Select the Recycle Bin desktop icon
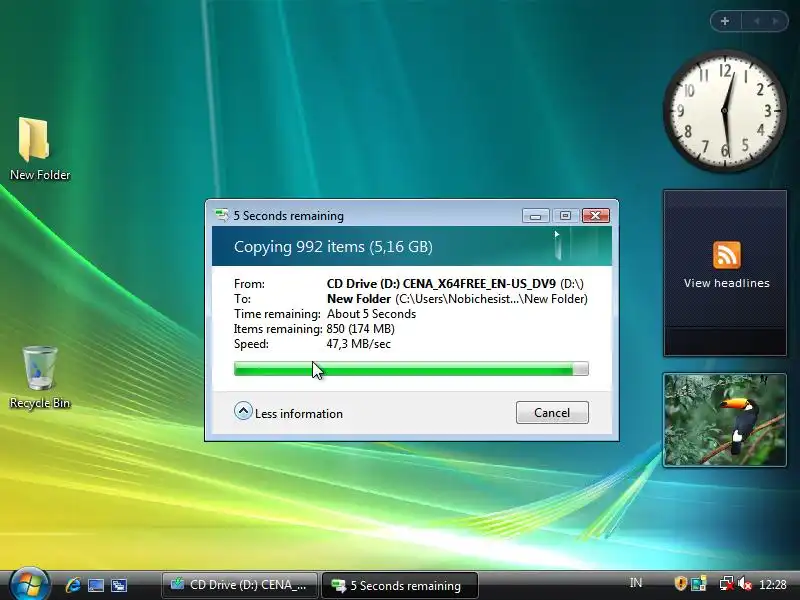 tap(40, 378)
